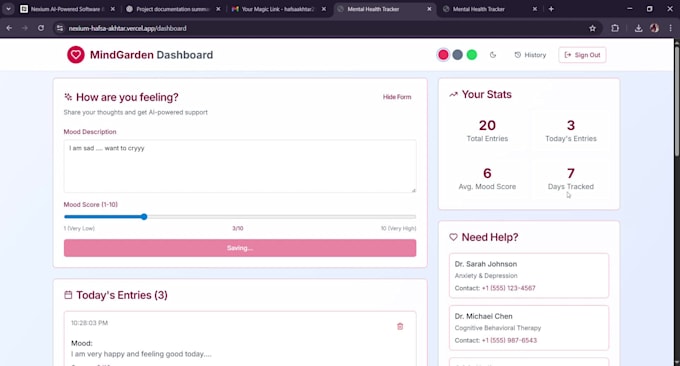The width and height of the screenshot is (680, 366).
Task: Select the green theme color dot
Action: pyautogui.click(x=472, y=55)
